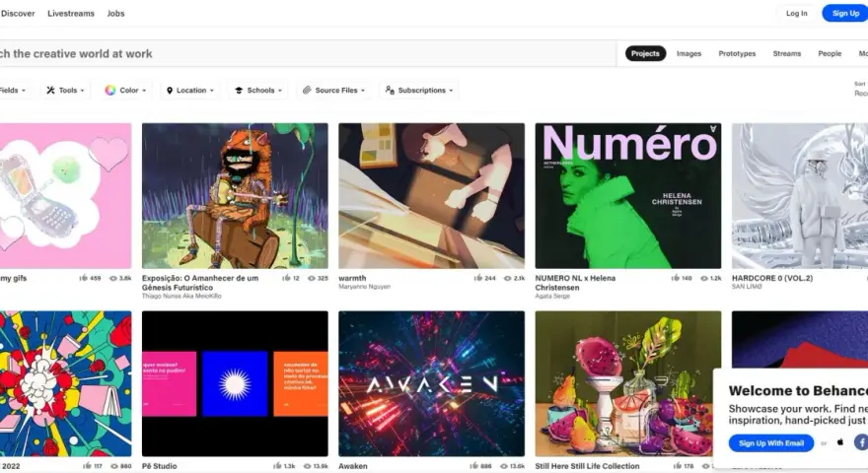868x473 pixels.
Task: Open the Pê Studio project thumbnail
Action: point(235,384)
